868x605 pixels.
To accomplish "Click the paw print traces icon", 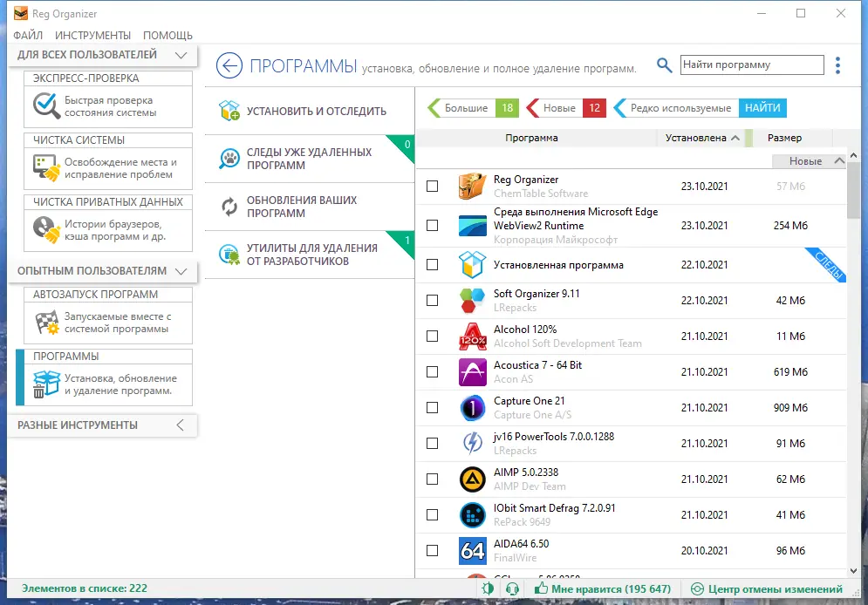I will tap(229, 159).
